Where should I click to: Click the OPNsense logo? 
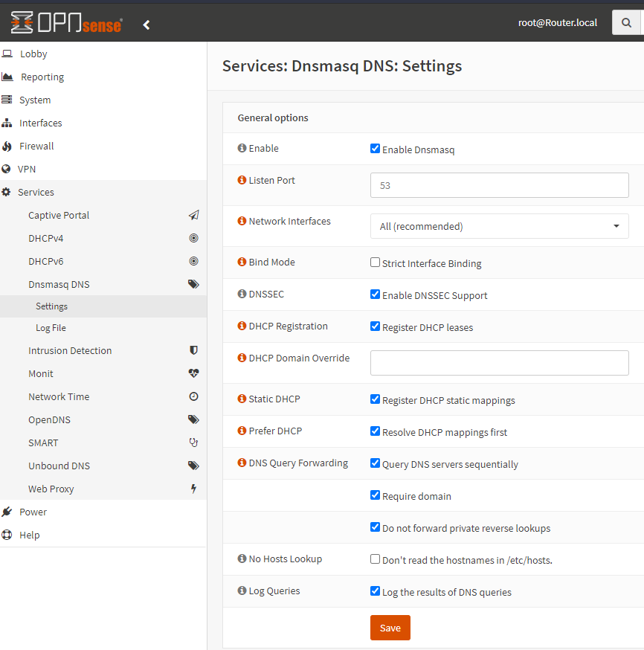click(66, 22)
